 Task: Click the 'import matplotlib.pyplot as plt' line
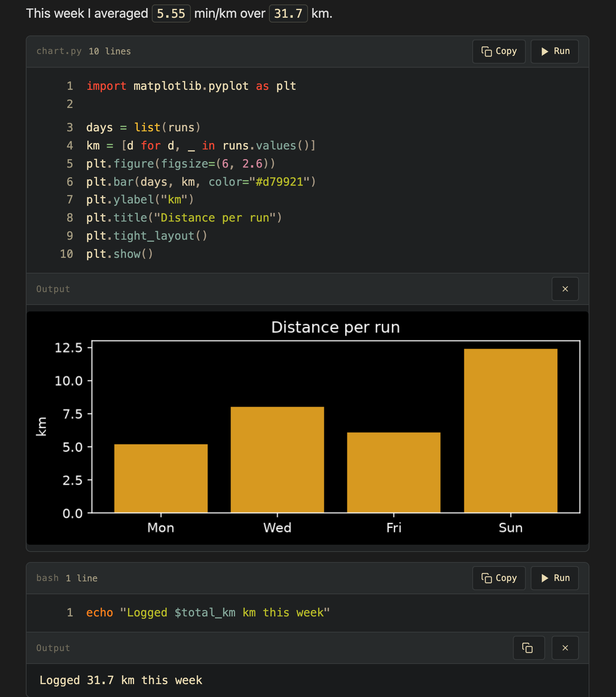(x=191, y=86)
